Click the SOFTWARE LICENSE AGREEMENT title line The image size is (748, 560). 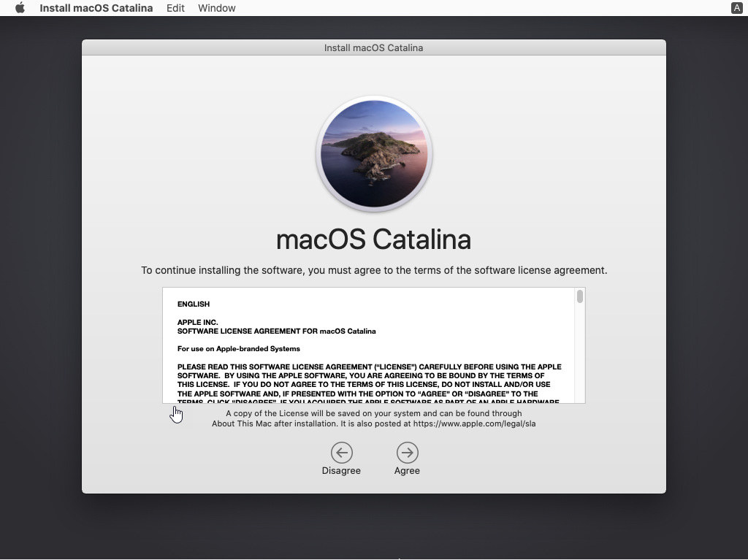pos(276,331)
